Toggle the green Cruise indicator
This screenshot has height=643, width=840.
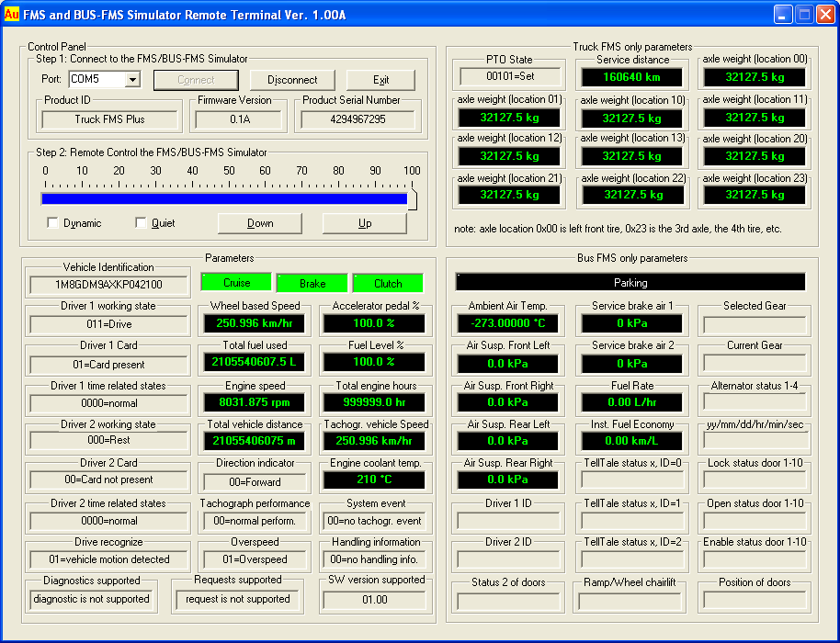coord(237,283)
